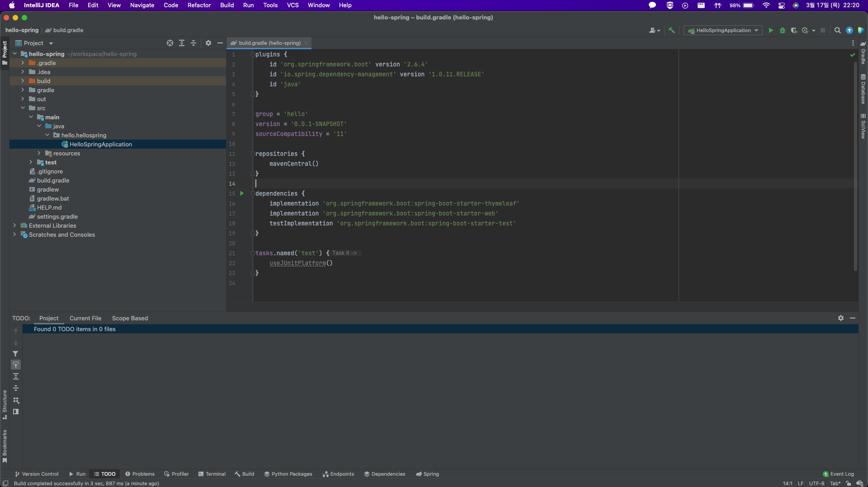Image resolution: width=868 pixels, height=487 pixels.
Task: Open the Terminal tool window
Action: tap(212, 474)
